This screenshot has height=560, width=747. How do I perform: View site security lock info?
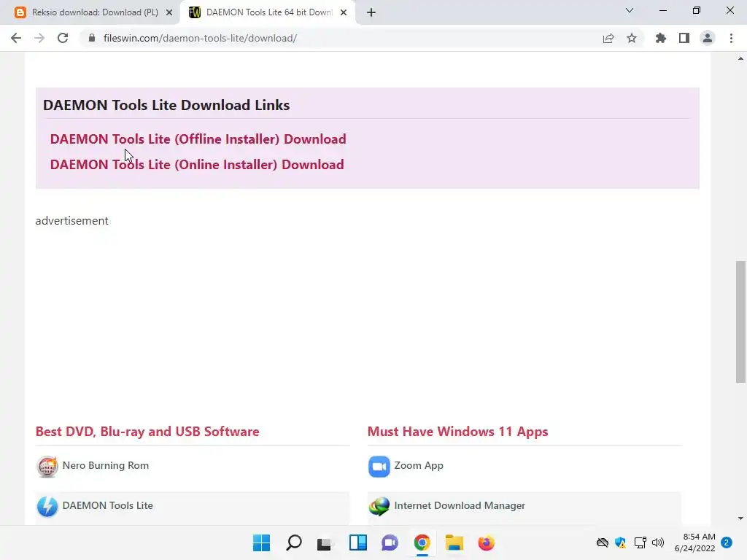click(92, 38)
